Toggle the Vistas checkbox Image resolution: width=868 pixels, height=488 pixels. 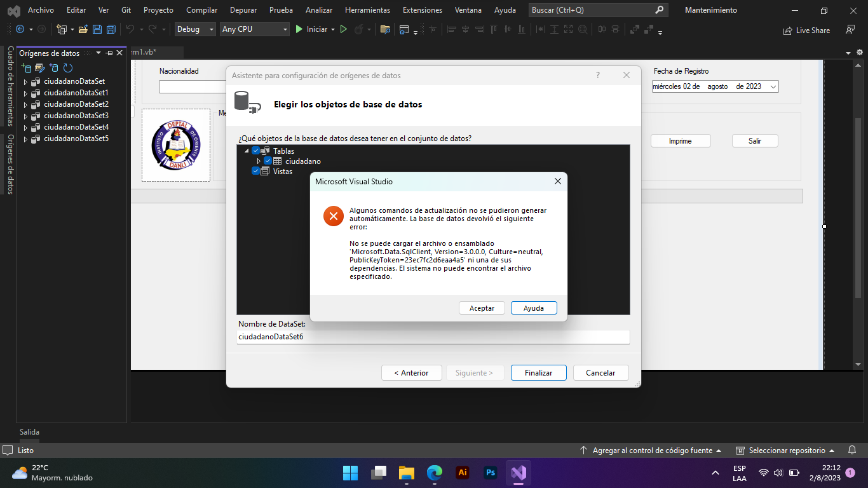point(256,171)
